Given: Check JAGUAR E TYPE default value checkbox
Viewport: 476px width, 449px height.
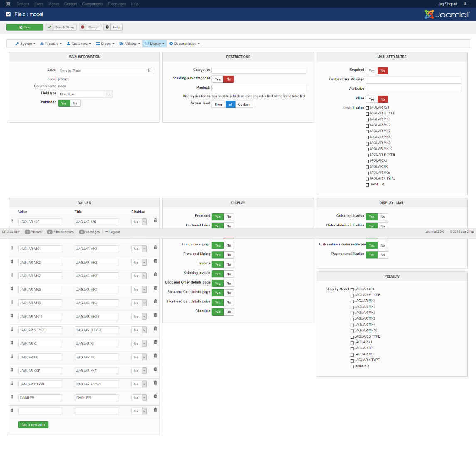Looking at the screenshot, I should 367,113.
